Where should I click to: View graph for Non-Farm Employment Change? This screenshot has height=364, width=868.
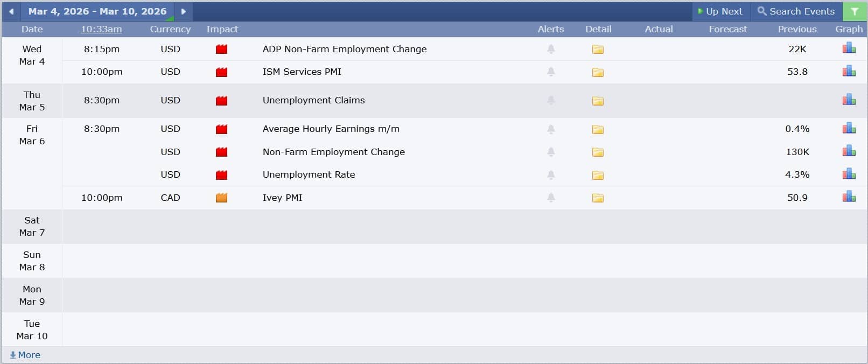click(x=849, y=151)
